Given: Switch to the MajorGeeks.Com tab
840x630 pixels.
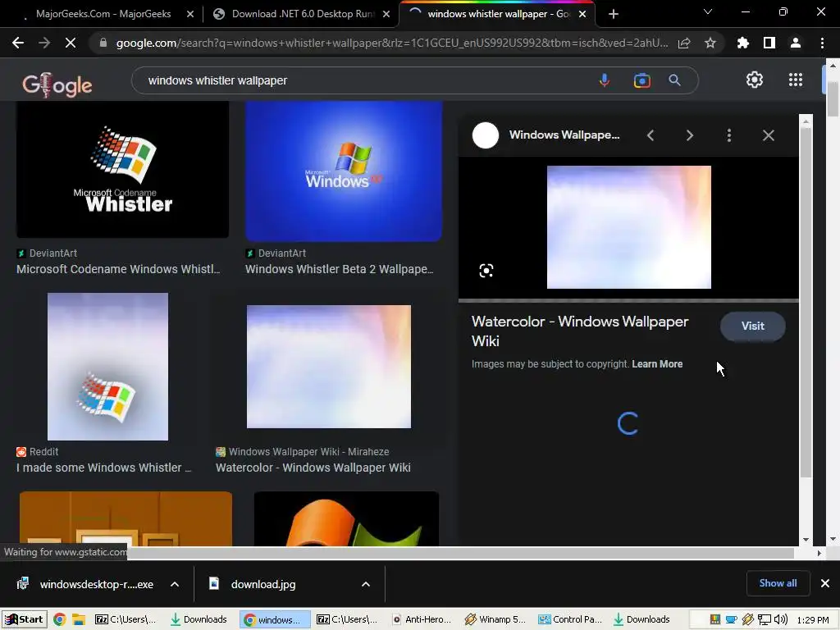Looking at the screenshot, I should pyautogui.click(x=103, y=14).
